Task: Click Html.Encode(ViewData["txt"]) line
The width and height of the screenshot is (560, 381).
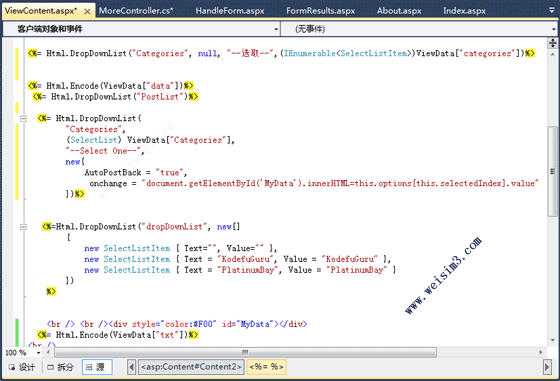Action: (x=118, y=335)
